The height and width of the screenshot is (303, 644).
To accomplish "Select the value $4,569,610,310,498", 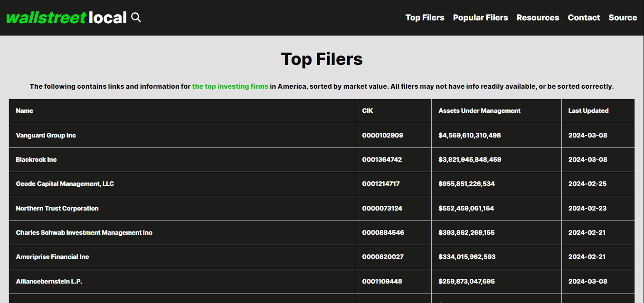I will pos(470,135).
